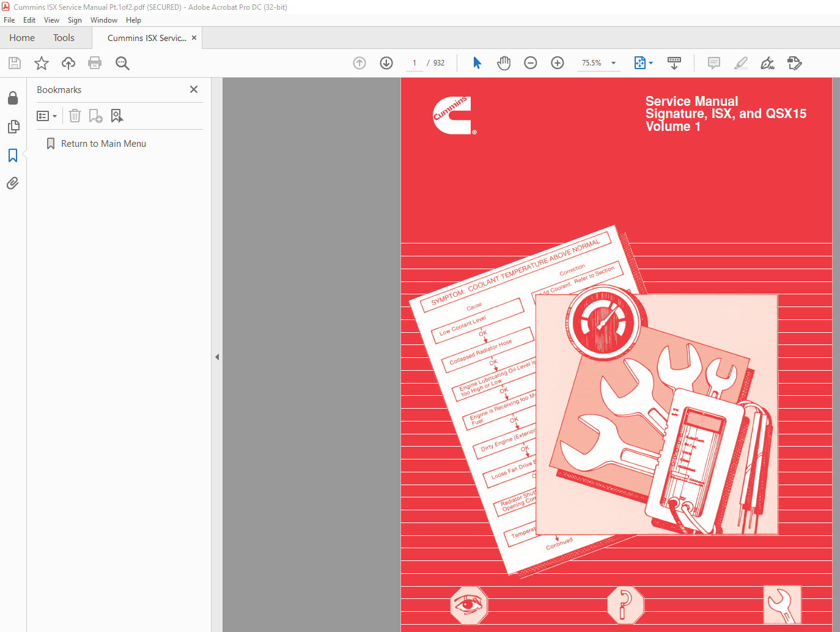Click the stamp icon at toolbar end
This screenshot has height=632, width=840.
pyautogui.click(x=795, y=63)
